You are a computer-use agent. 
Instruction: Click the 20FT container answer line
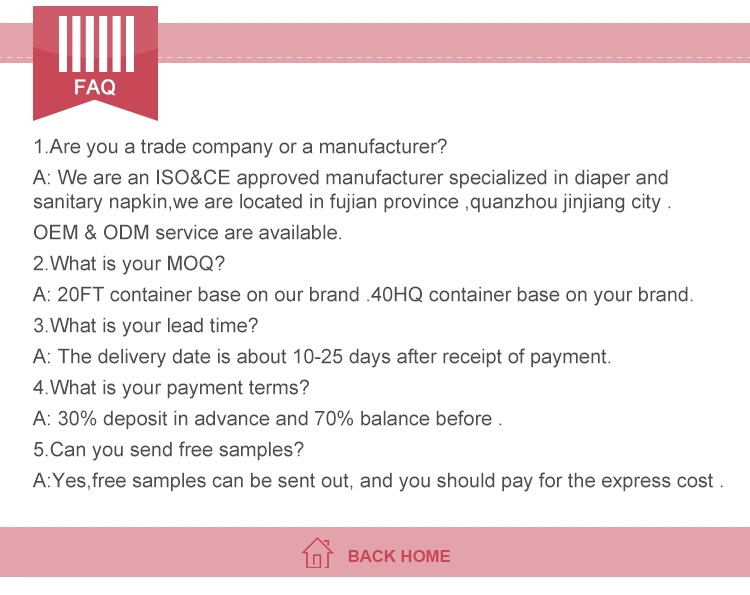pyautogui.click(x=363, y=295)
